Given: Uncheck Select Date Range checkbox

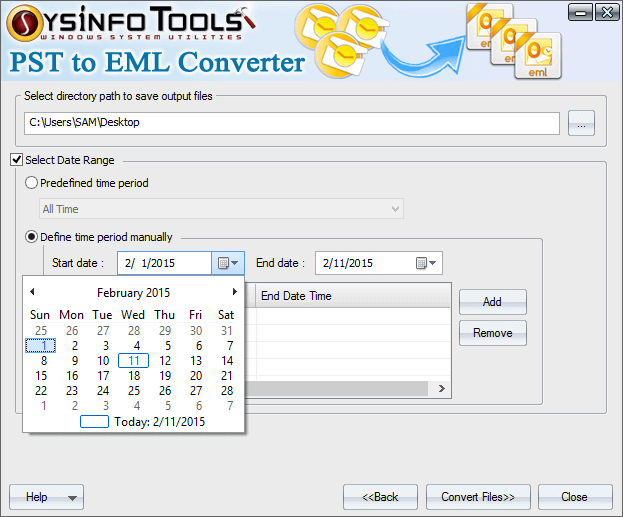Looking at the screenshot, I should [16, 160].
